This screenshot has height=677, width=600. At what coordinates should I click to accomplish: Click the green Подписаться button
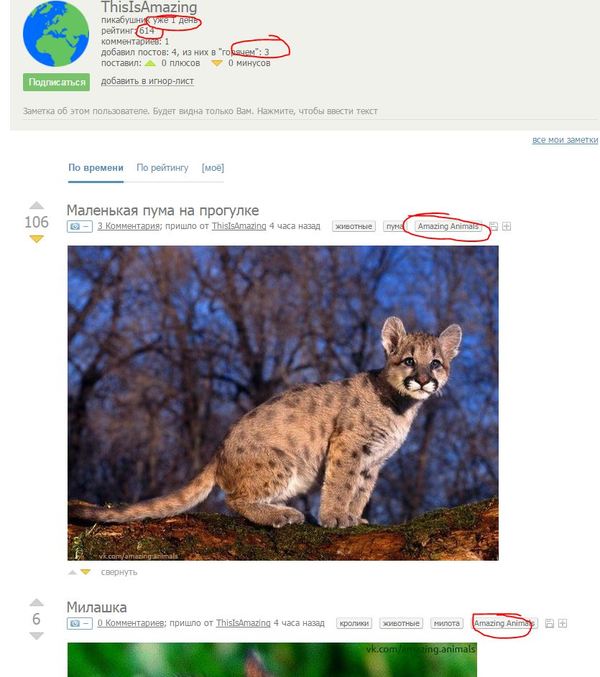coord(57,82)
